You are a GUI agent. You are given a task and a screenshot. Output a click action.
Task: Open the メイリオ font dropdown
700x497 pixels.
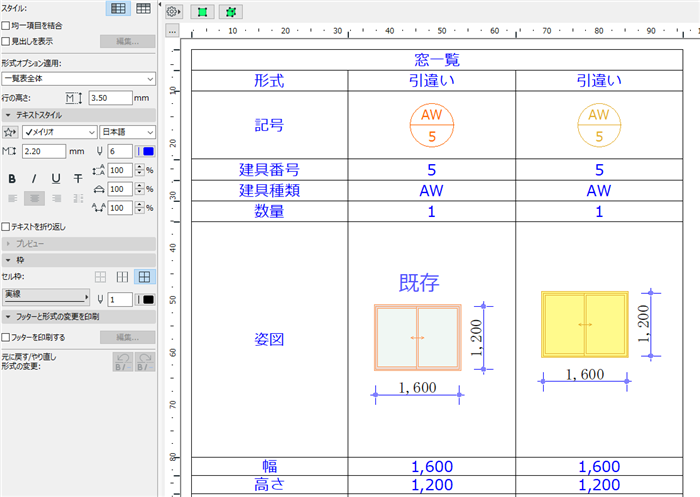click(60, 132)
